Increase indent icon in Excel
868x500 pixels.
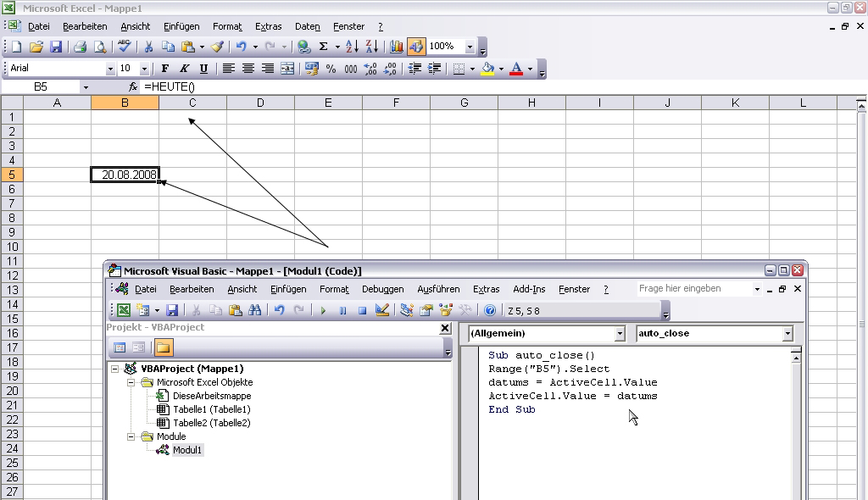pyautogui.click(x=435, y=69)
